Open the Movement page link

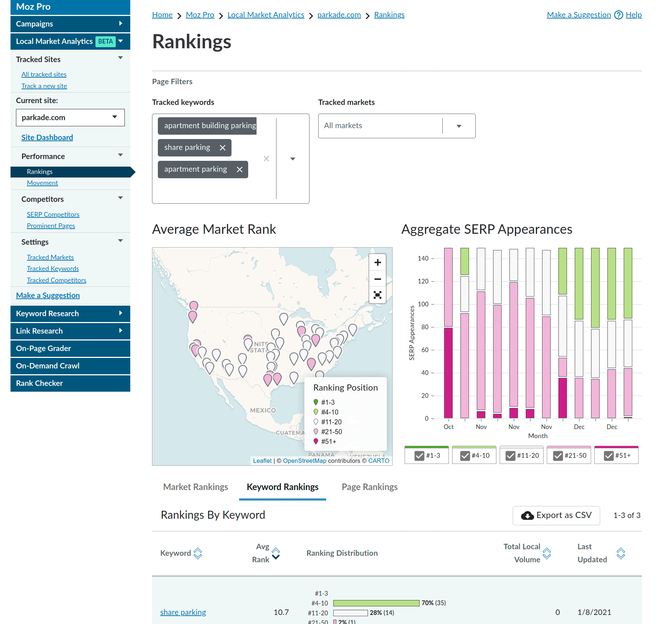pos(42,183)
